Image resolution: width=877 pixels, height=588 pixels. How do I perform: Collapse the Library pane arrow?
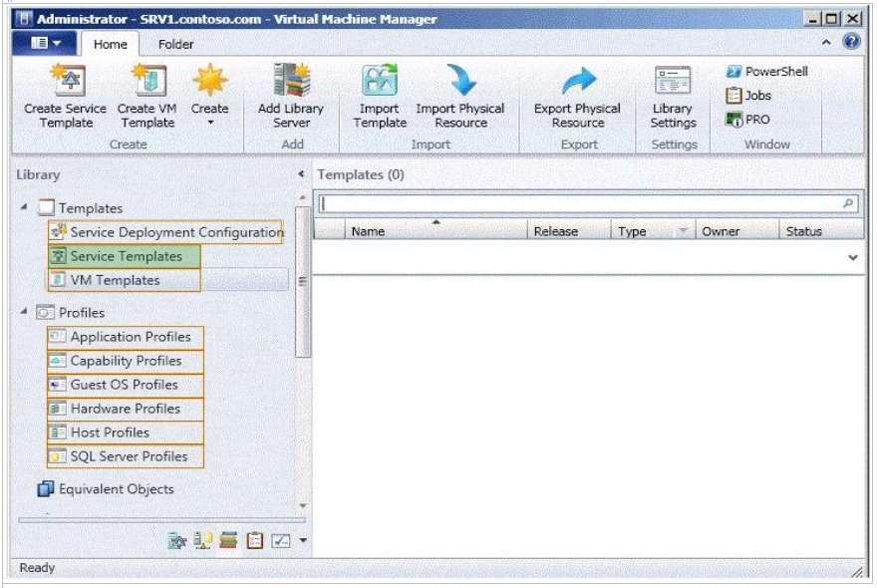pyautogui.click(x=301, y=174)
